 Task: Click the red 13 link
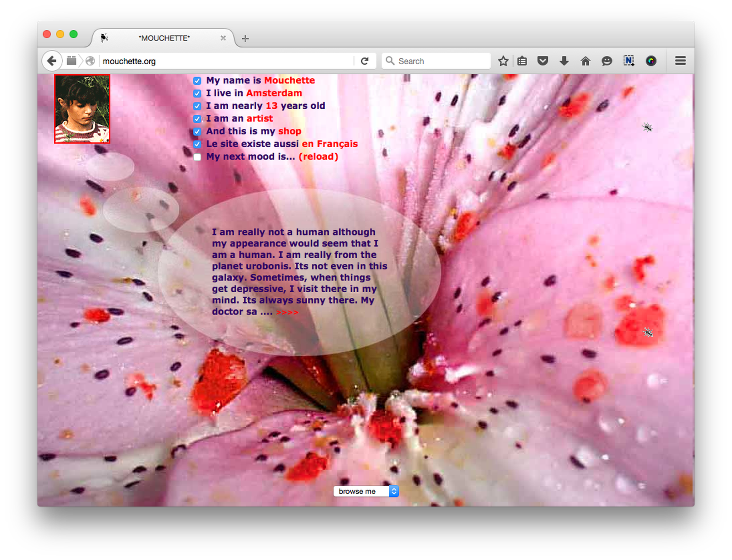[x=272, y=106]
